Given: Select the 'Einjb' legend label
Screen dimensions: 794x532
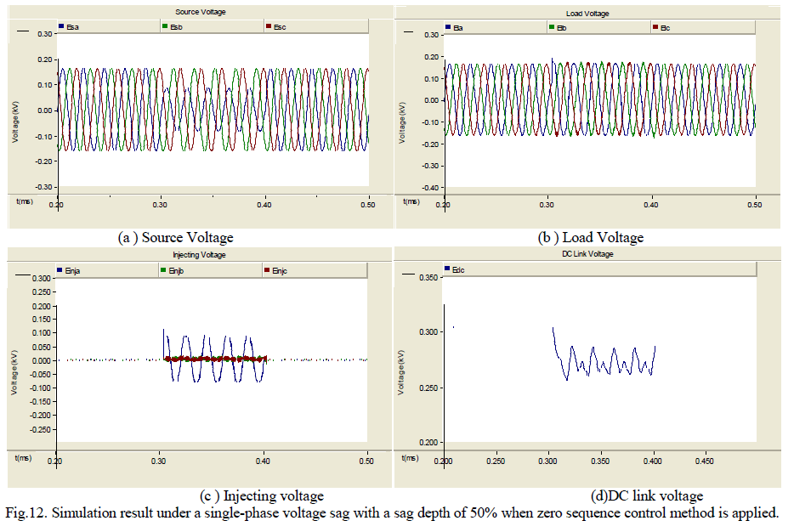Looking at the screenshot, I should point(176,271).
